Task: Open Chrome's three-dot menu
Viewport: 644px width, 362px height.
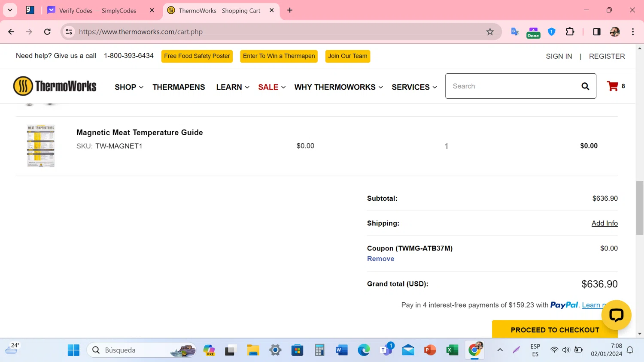Action: click(633, 32)
